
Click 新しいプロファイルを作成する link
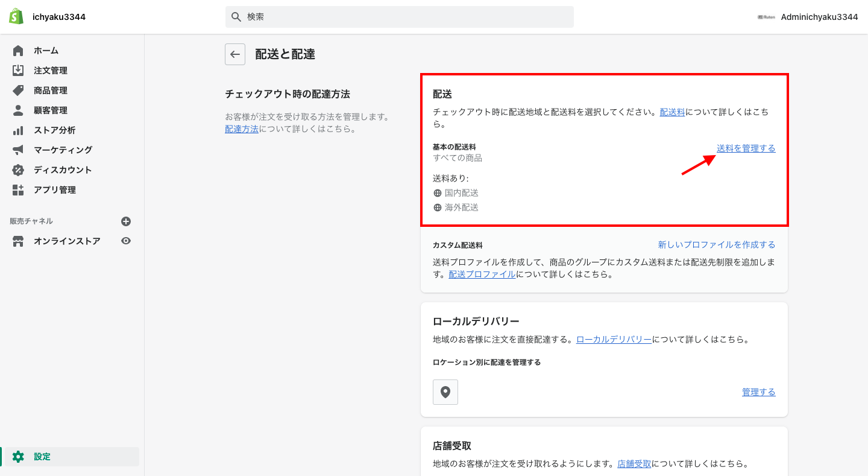(717, 245)
